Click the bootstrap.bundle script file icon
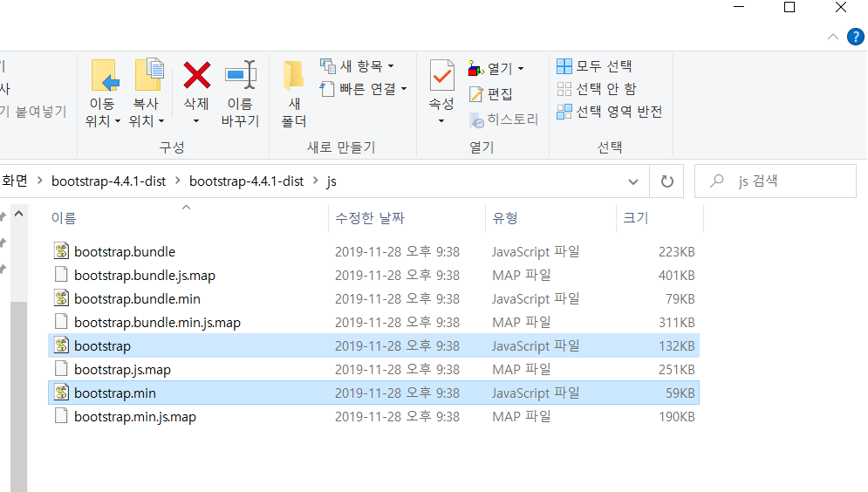The image size is (868, 492). point(61,250)
